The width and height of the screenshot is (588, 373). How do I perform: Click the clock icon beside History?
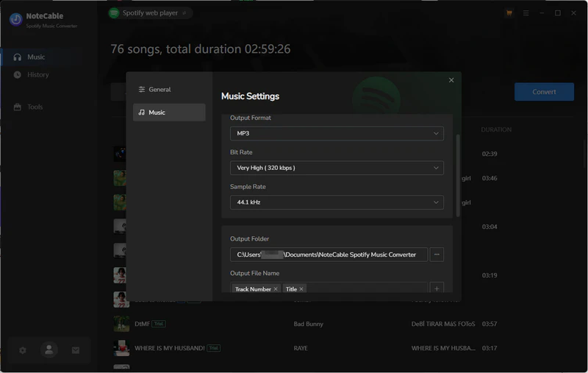click(17, 75)
